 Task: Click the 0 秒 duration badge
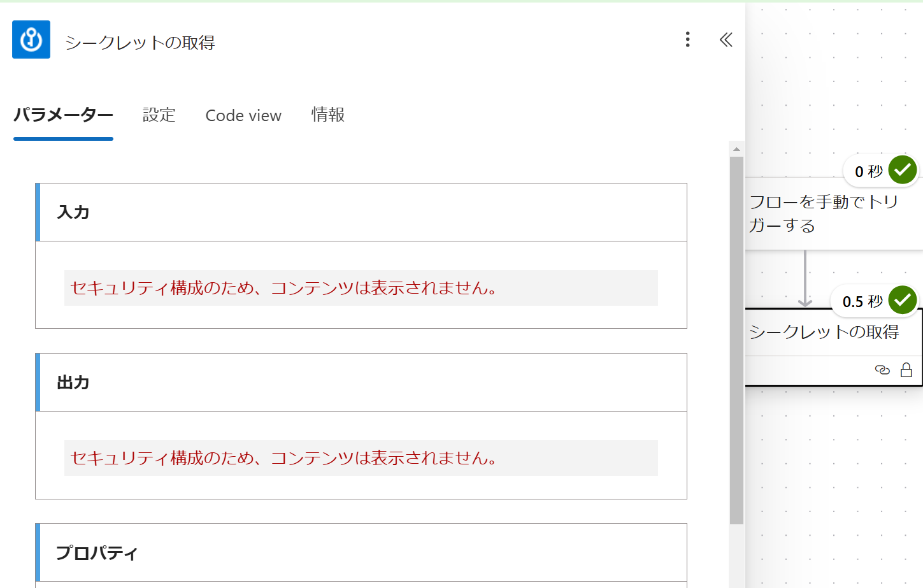869,171
